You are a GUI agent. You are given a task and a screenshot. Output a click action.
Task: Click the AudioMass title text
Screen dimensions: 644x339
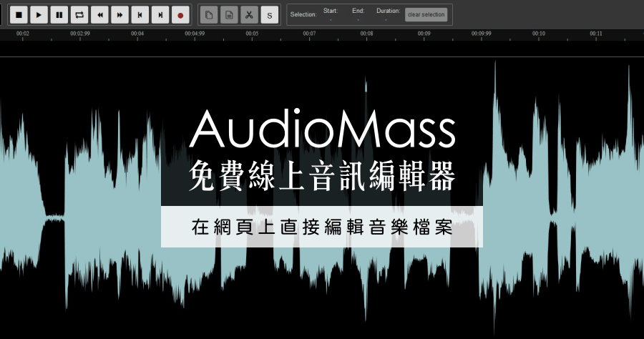[x=323, y=129]
